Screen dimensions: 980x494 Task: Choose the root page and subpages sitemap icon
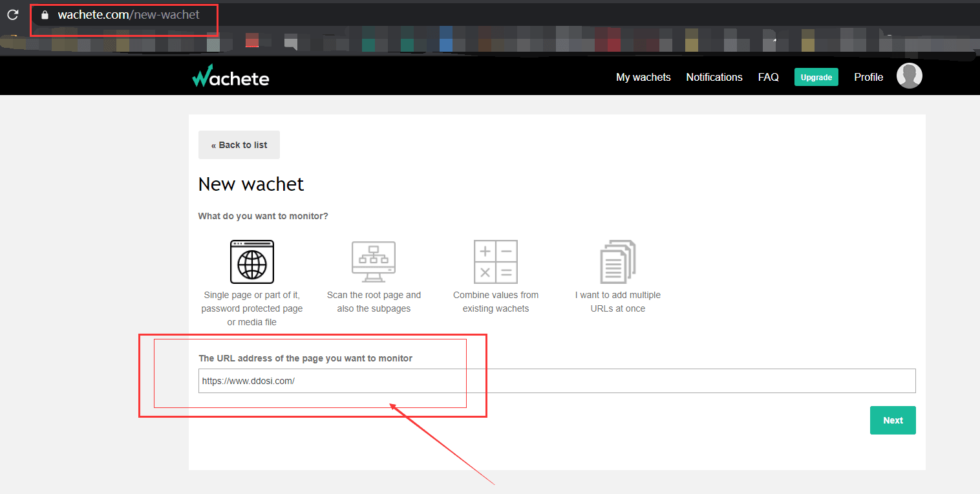click(374, 262)
